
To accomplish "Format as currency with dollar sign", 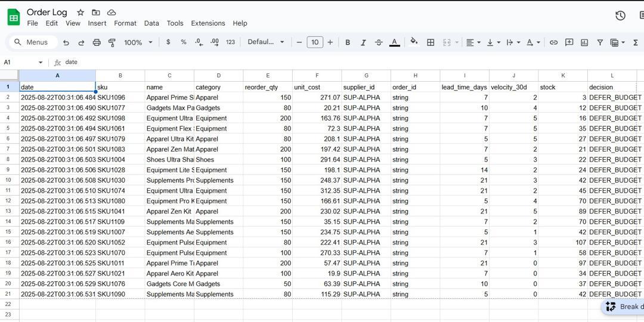I will tap(168, 42).
